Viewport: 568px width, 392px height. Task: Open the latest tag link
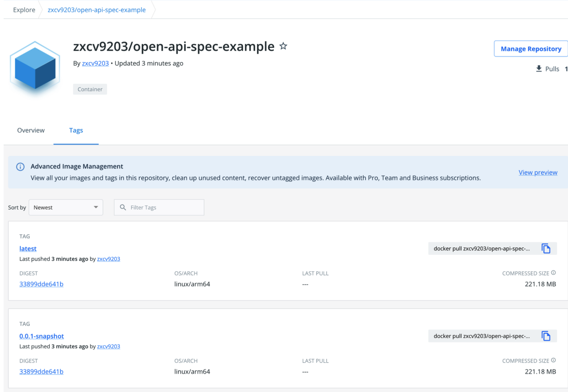point(28,248)
